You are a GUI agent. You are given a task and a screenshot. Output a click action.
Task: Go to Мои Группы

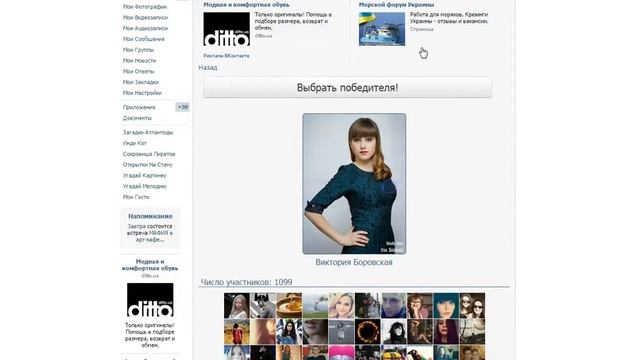click(138, 50)
